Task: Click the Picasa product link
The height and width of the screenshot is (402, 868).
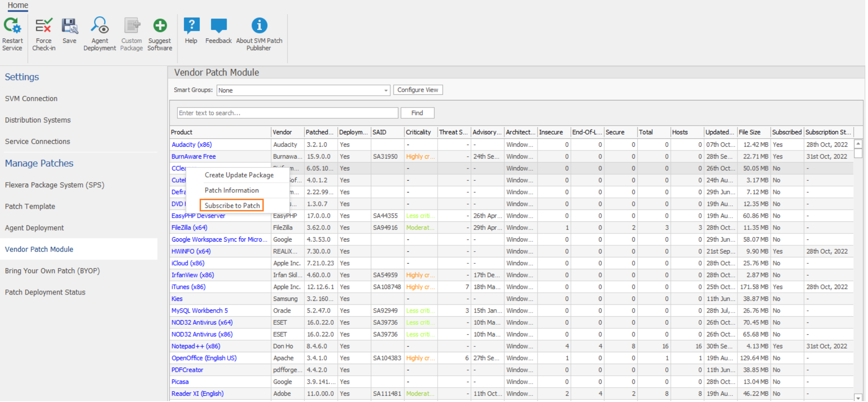Action: coord(180,382)
